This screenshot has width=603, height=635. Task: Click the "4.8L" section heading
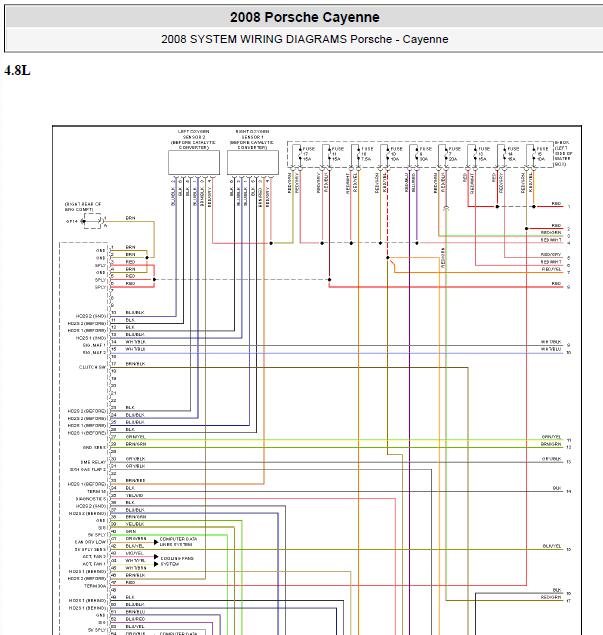point(17,70)
